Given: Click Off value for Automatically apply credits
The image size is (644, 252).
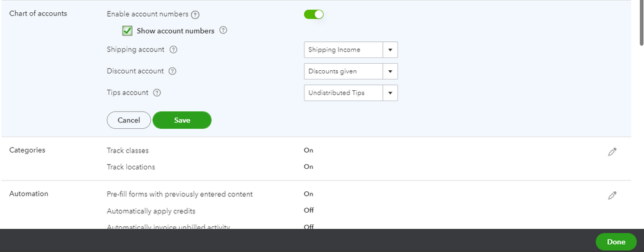Looking at the screenshot, I should click(309, 210).
